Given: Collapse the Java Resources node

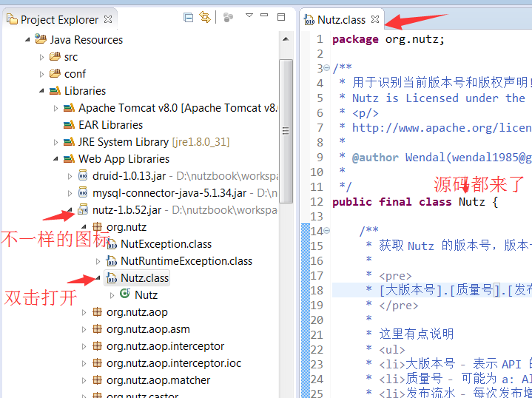Looking at the screenshot, I should pyautogui.click(x=27, y=40).
